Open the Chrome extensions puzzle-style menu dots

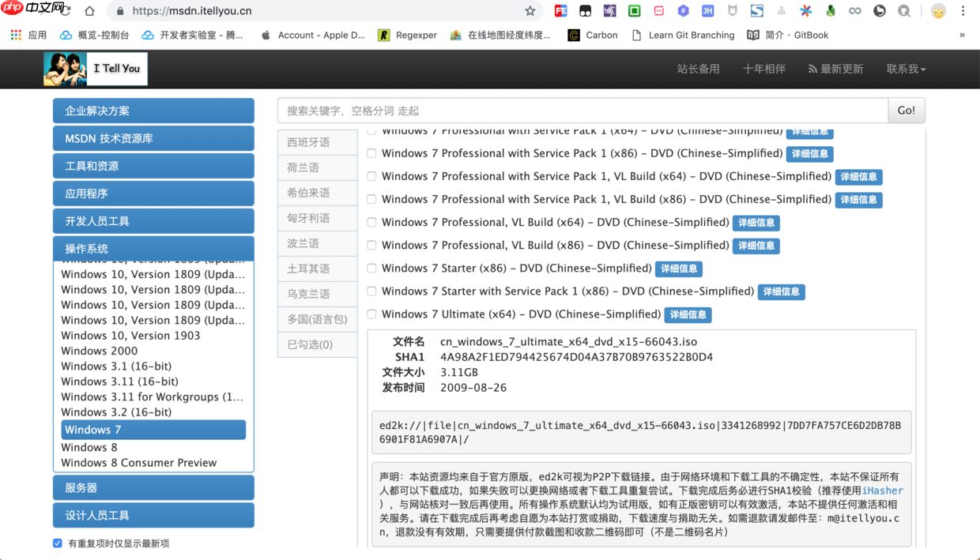pyautogui.click(x=962, y=12)
